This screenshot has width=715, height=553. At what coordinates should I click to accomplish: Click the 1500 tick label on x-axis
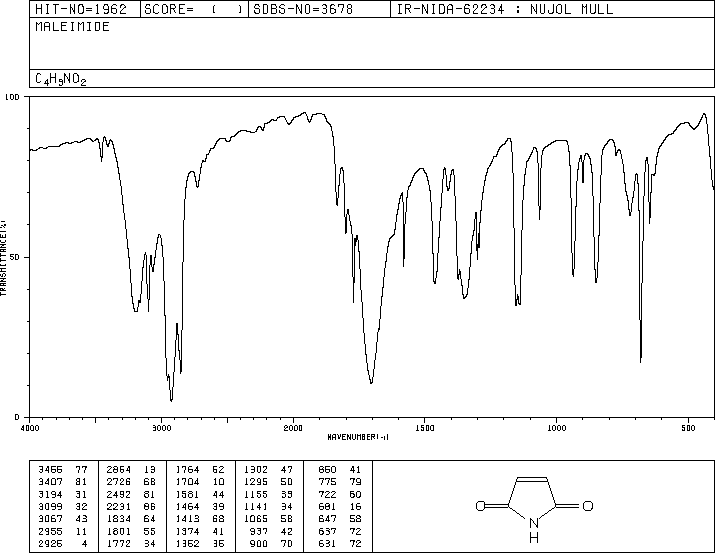click(x=425, y=428)
